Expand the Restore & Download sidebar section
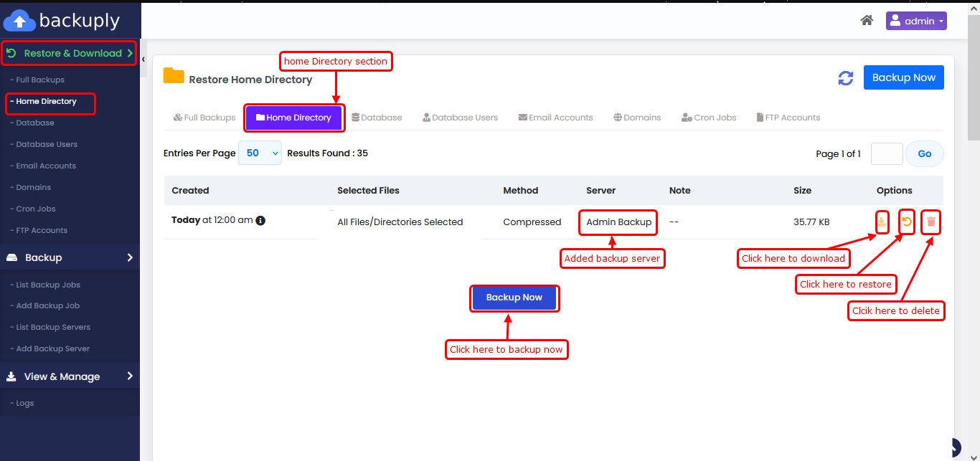Image resolution: width=980 pixels, height=461 pixels. point(69,53)
